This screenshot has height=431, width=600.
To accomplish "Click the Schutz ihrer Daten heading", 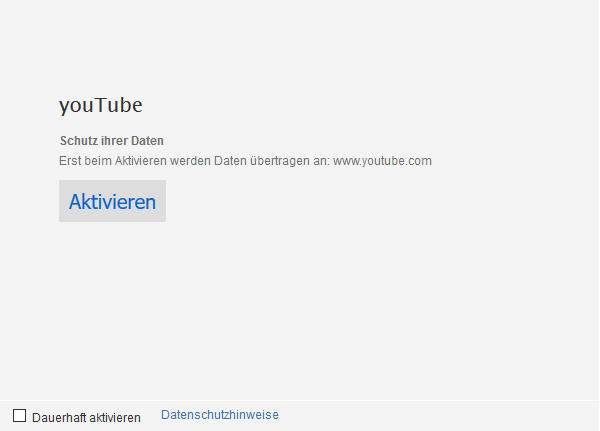I will point(112,141).
